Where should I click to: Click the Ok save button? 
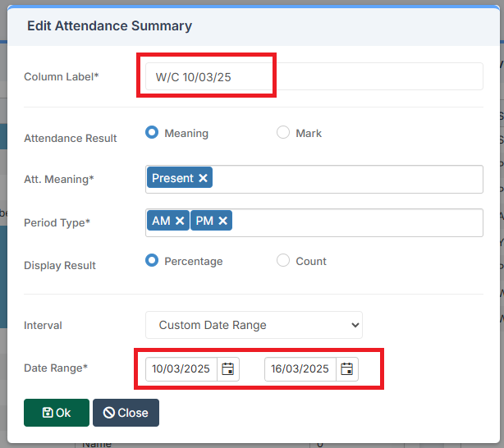pyautogui.click(x=56, y=413)
